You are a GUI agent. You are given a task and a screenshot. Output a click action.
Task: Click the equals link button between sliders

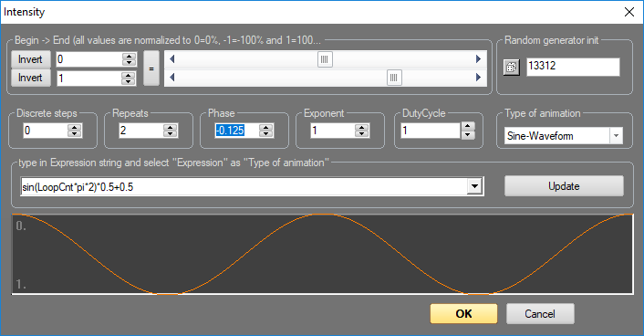(x=151, y=68)
